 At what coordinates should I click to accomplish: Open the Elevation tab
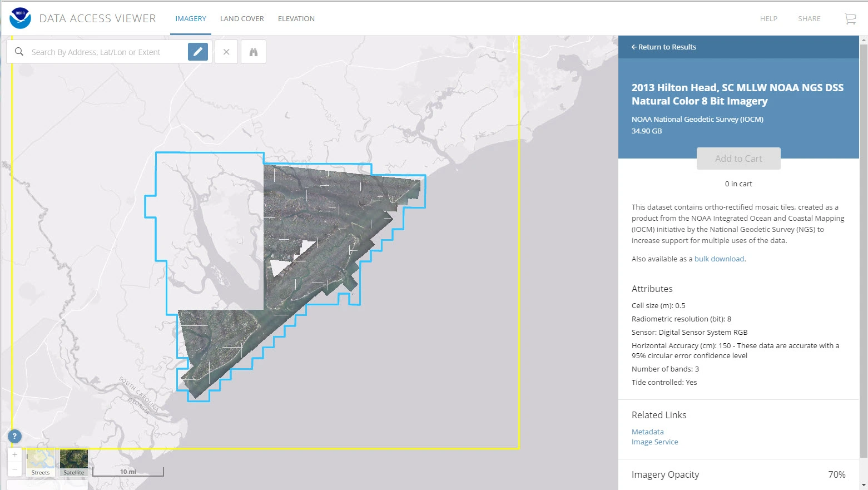pos(296,18)
